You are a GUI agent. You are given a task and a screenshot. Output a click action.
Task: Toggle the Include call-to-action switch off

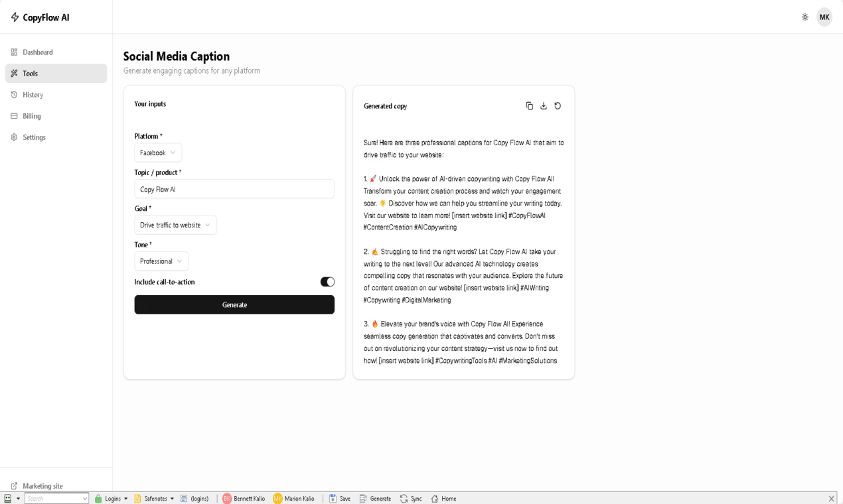327,282
